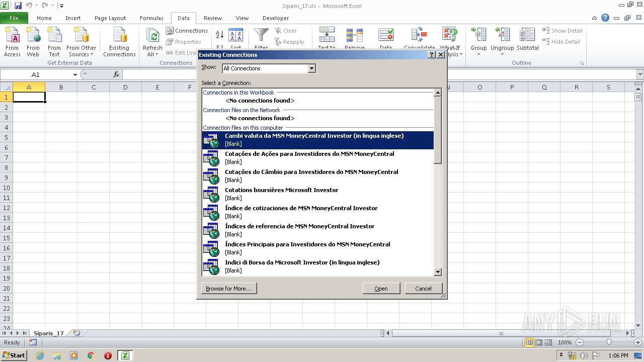Select Índices Principais para Investidores connection

coord(317,248)
